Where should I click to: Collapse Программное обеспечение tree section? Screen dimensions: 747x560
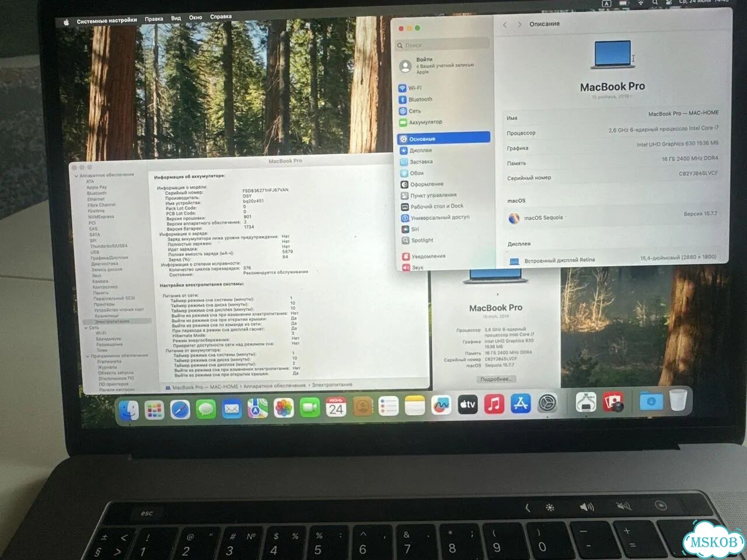click(88, 356)
